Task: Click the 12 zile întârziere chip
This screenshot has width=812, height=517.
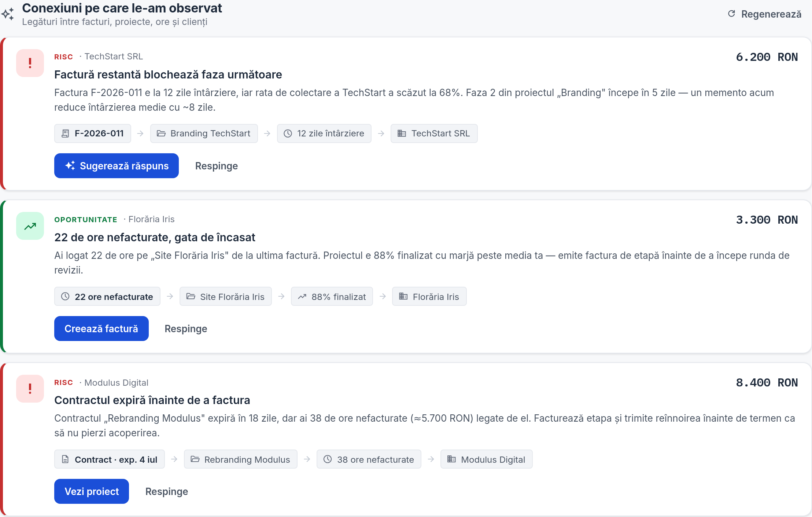Action: coord(324,133)
